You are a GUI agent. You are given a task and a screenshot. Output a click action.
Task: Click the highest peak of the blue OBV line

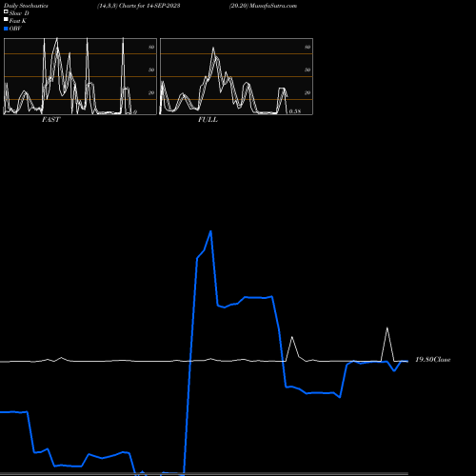point(210,231)
